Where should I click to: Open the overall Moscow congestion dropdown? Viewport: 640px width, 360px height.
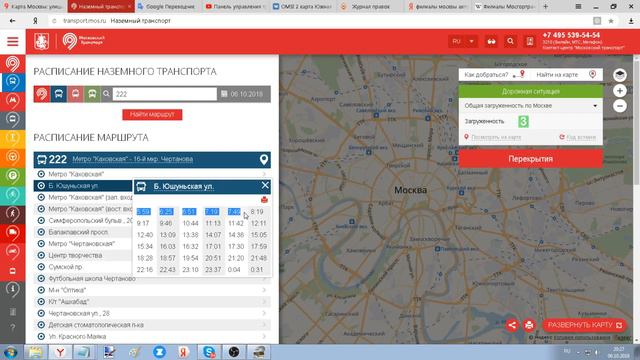click(x=530, y=106)
